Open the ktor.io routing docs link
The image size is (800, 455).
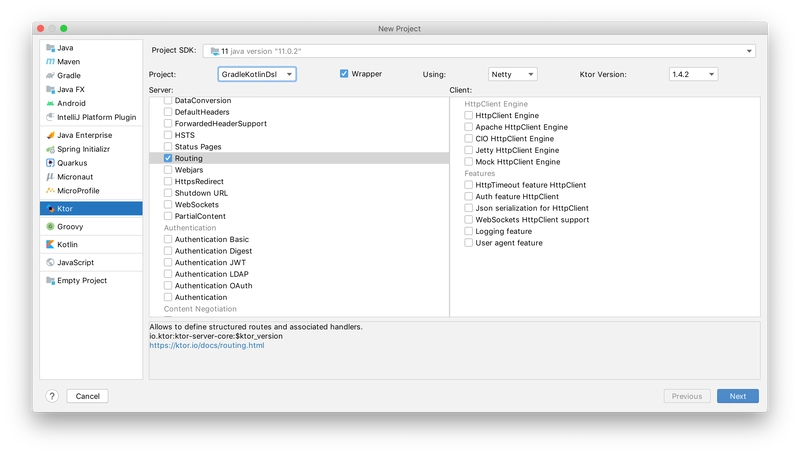click(207, 345)
